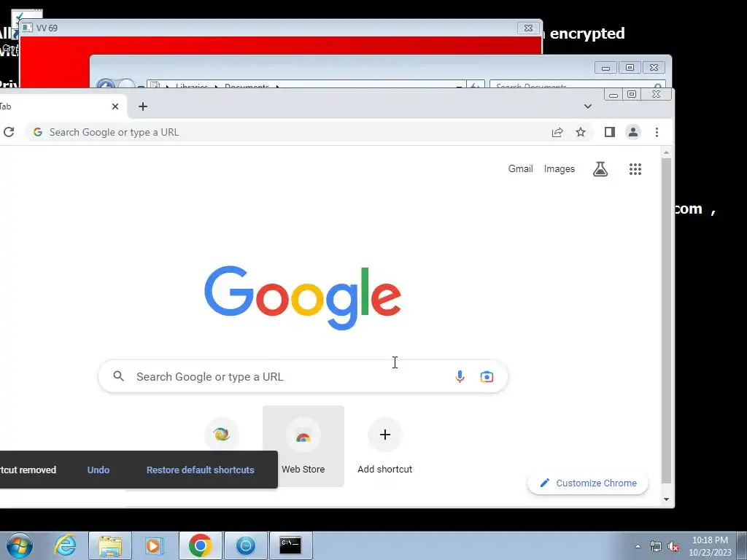The height and width of the screenshot is (560, 747).
Task: Start voice search with microphone
Action: click(x=460, y=376)
